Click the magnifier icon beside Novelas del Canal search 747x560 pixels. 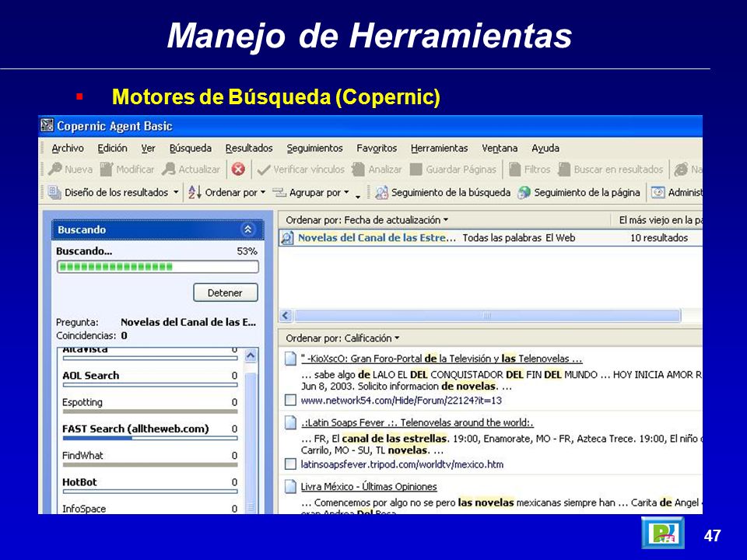click(x=287, y=238)
